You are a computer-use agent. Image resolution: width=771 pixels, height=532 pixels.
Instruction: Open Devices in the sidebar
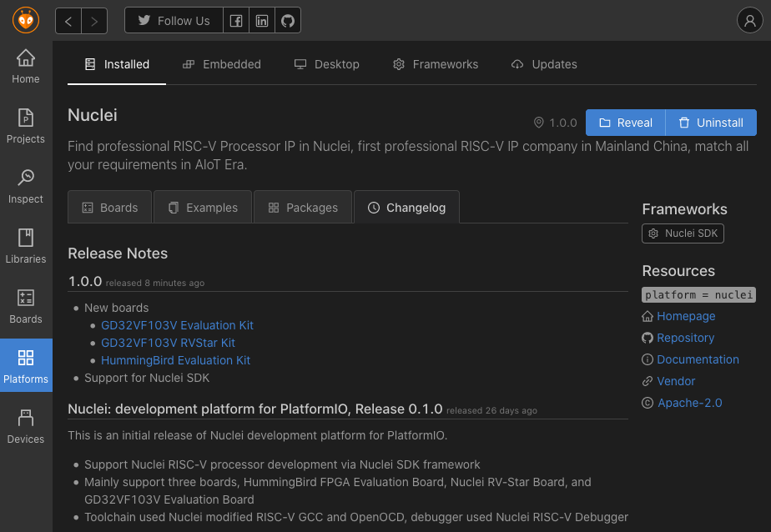26,426
